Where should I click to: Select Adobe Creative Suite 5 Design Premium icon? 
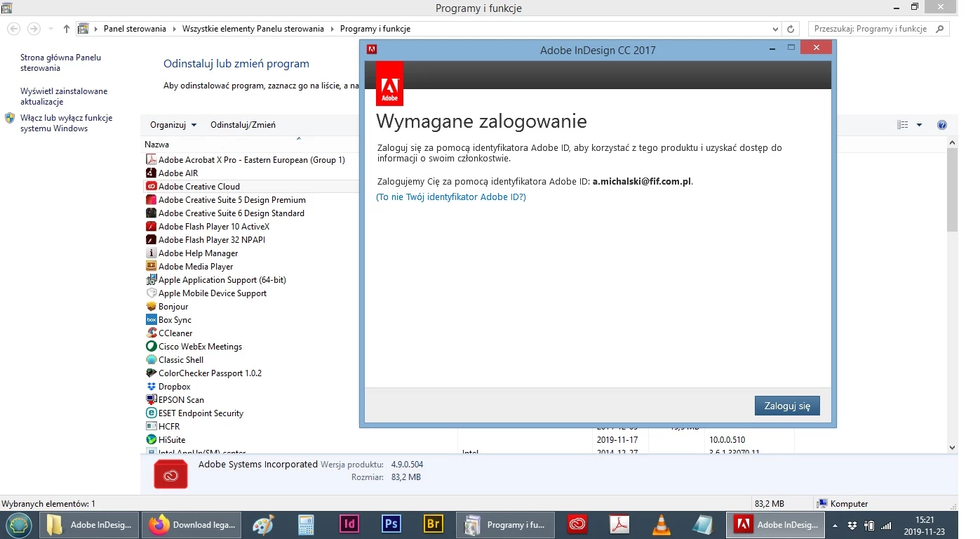click(x=151, y=200)
